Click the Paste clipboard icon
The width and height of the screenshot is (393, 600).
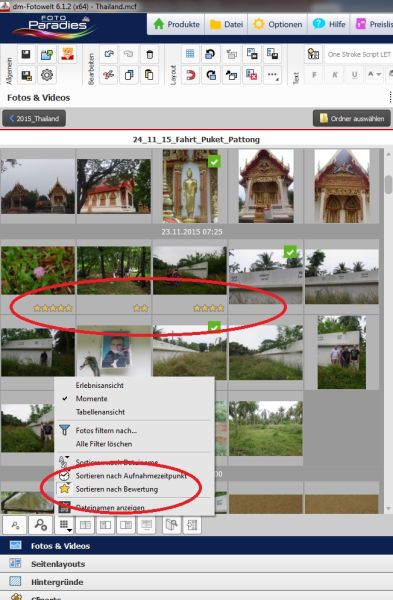[x=149, y=75]
